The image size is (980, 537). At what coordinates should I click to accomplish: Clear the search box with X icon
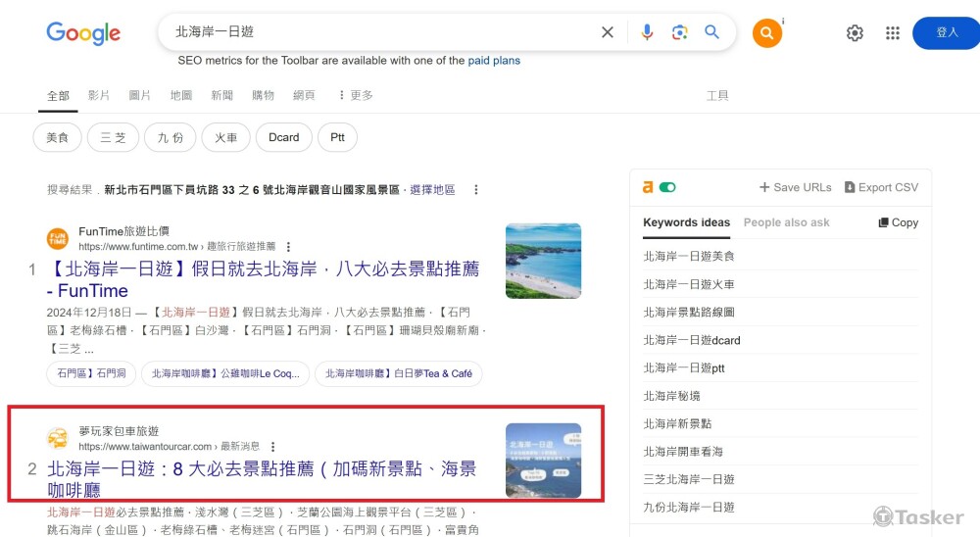(x=608, y=32)
